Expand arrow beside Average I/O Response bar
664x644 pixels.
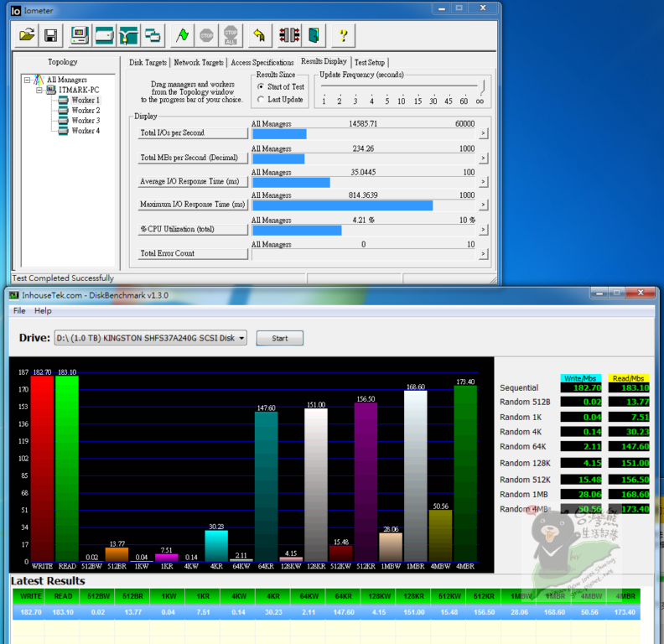click(483, 182)
